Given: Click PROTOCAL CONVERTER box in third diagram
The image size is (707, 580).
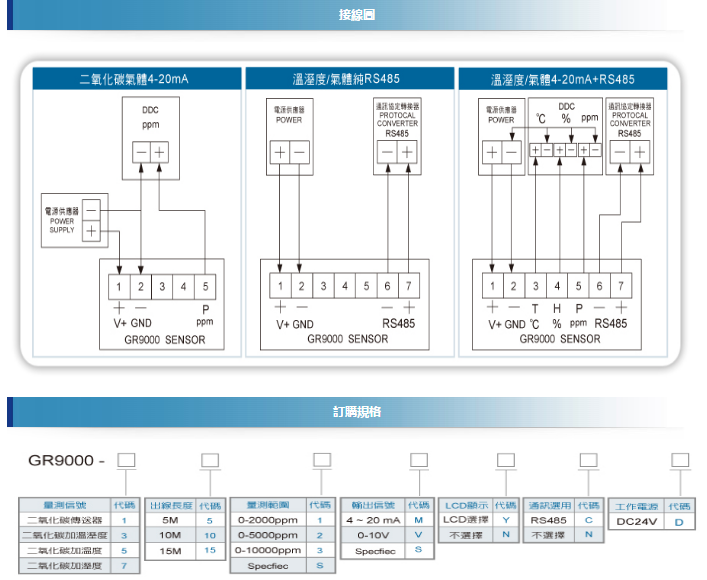Looking at the screenshot, I should (x=629, y=136).
